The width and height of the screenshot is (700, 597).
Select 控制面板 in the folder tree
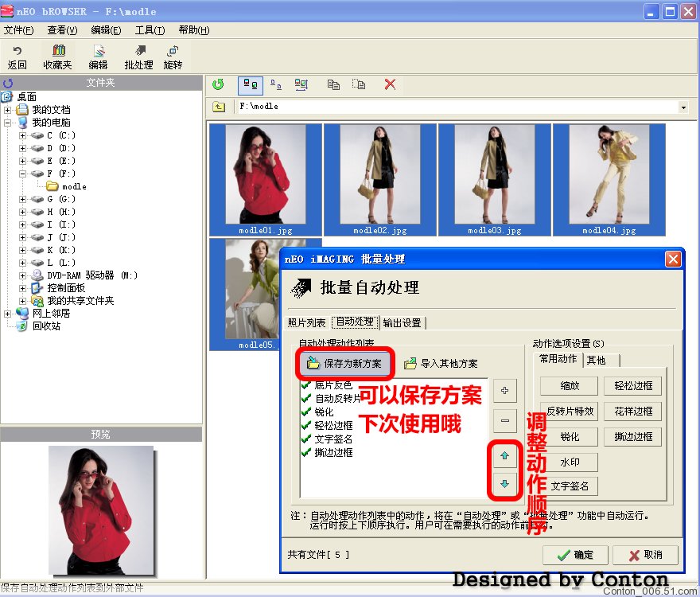point(57,288)
